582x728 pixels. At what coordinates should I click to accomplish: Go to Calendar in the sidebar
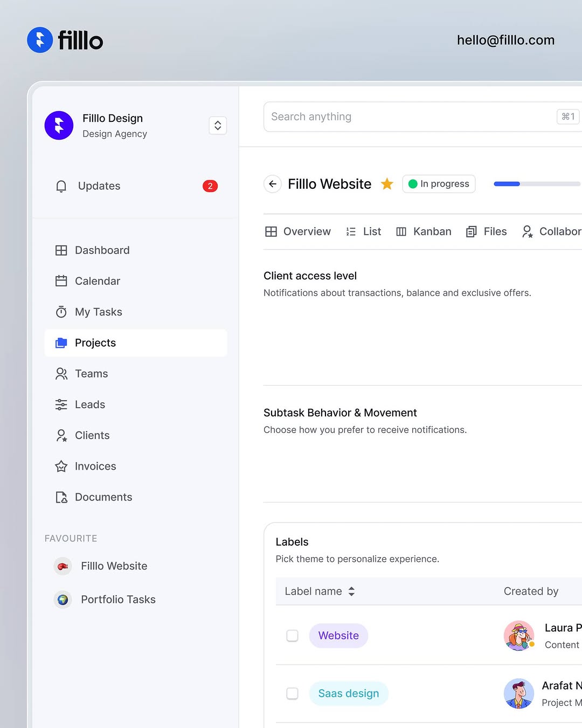pos(136,281)
